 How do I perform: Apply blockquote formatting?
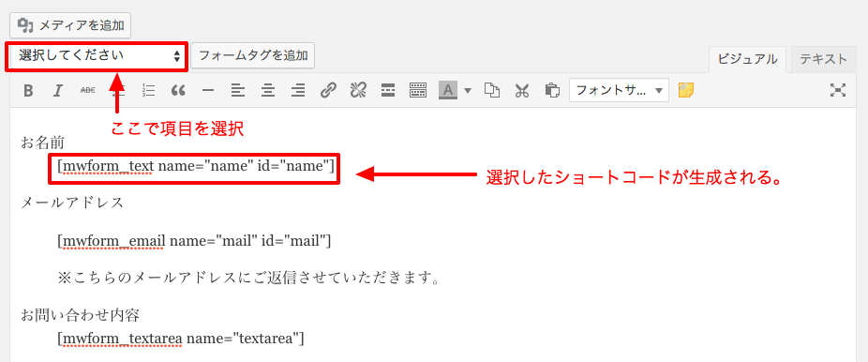click(x=178, y=90)
